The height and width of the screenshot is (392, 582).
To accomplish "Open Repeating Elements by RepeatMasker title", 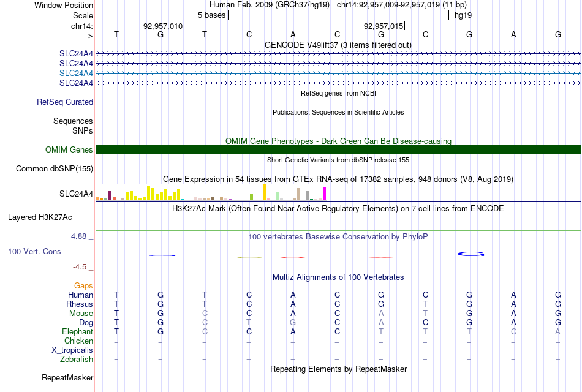I will [x=338, y=369].
